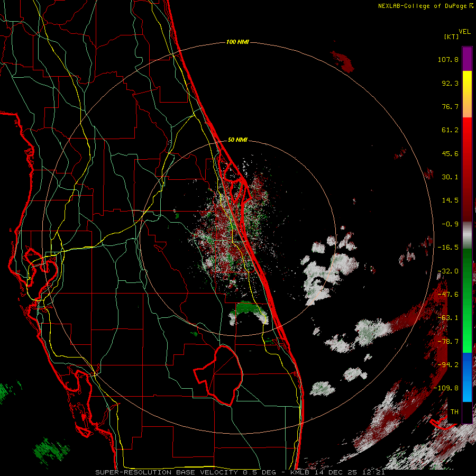Image resolution: width=476 pixels, height=476 pixels.
Task: Click the 100 NMI range ring label
Action: coord(237,42)
